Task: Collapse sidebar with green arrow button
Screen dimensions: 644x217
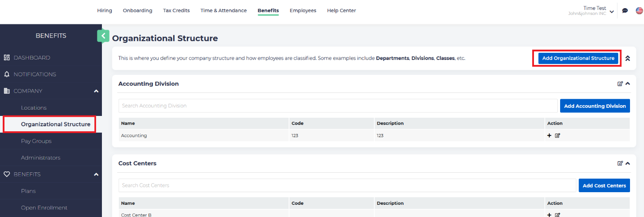Action: tap(103, 36)
